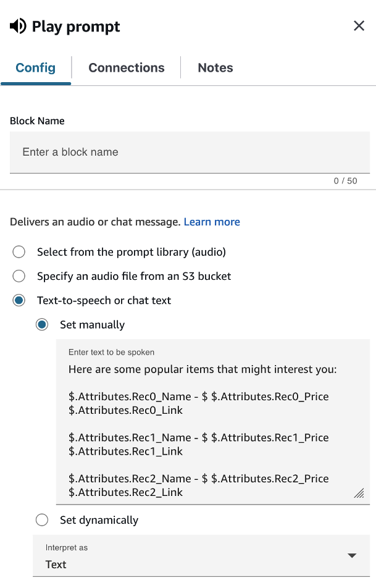Click the Interpret as dropdown arrow
376x588 pixels.
352,556
